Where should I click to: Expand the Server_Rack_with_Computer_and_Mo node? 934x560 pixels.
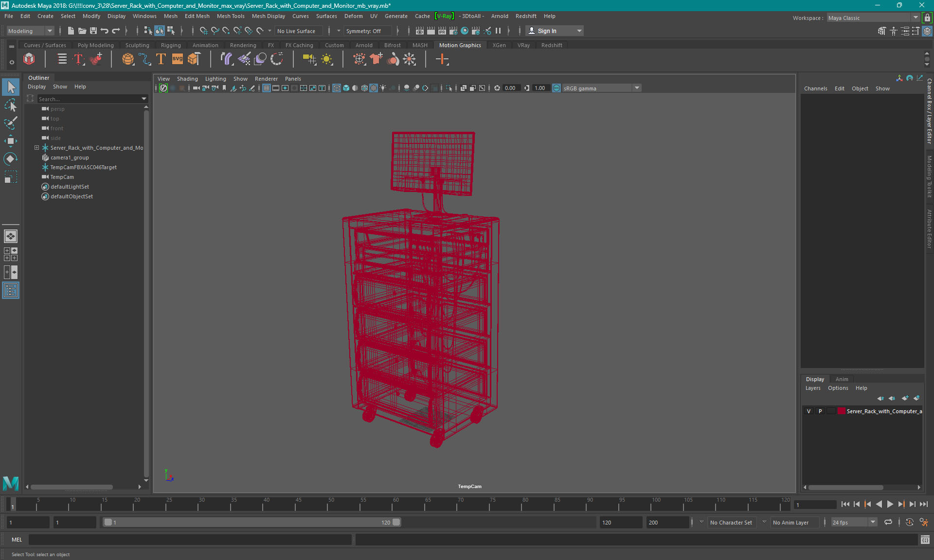pyautogui.click(x=36, y=148)
